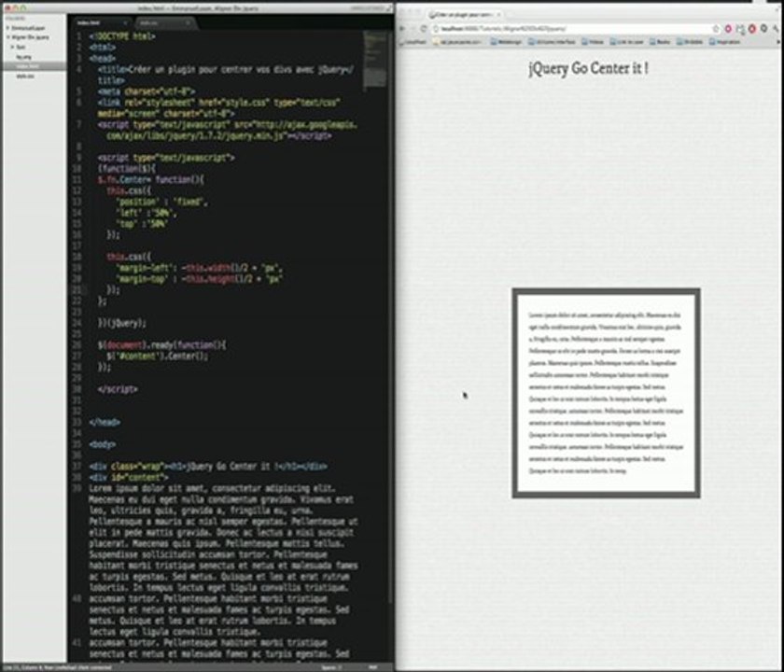Close the editor window with red button
The width and height of the screenshot is (784, 672).
click(x=7, y=8)
